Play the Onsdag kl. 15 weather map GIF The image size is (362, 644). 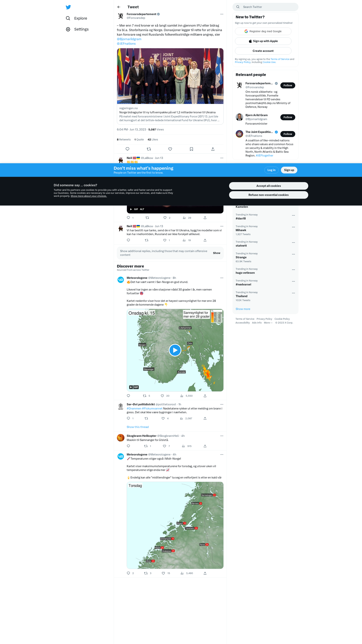coord(175,350)
